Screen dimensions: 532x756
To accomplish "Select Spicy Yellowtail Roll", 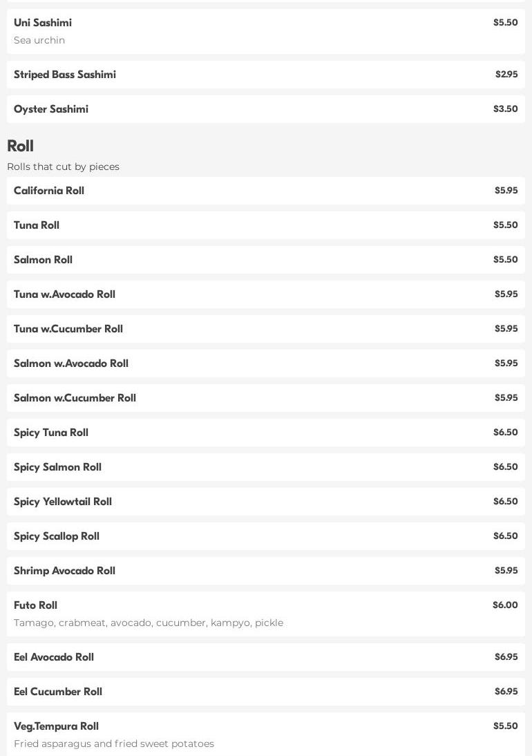I will (x=265, y=502).
